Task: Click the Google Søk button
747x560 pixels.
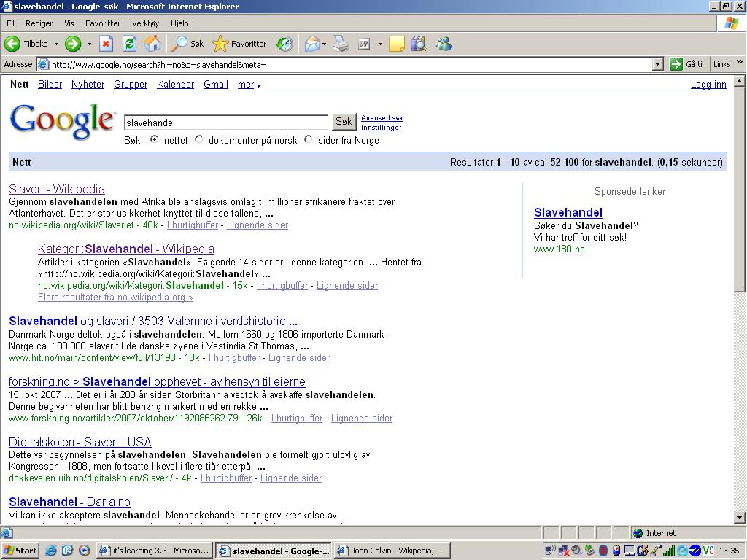Action: (344, 122)
